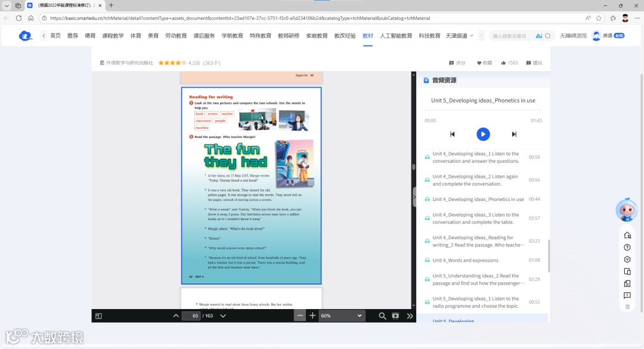Open 无障碍浏览 accessibility mode
Viewport: 644px width, 349px height.
coord(574,36)
